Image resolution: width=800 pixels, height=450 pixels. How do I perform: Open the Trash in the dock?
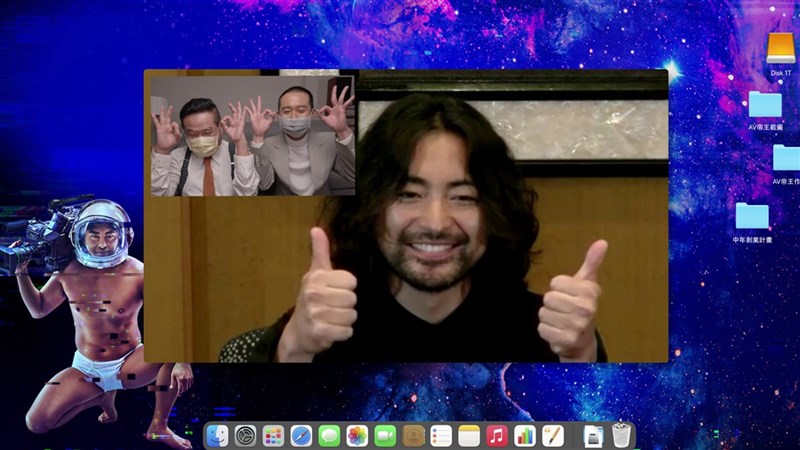click(x=621, y=435)
